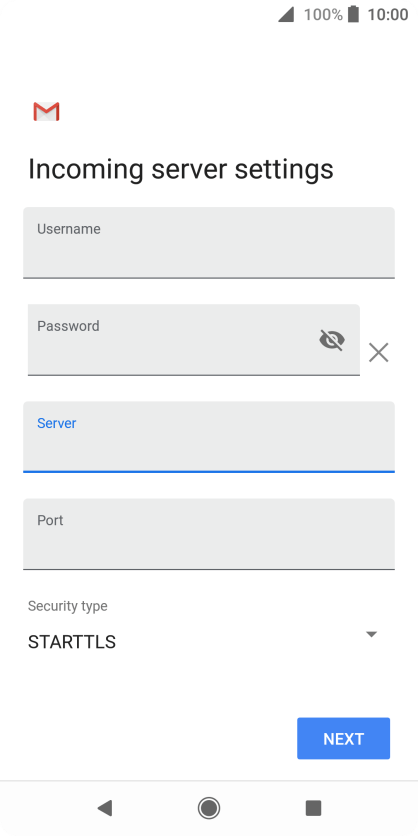The height and width of the screenshot is (836, 418).
Task: Tap the Security type label
Action: 68,606
